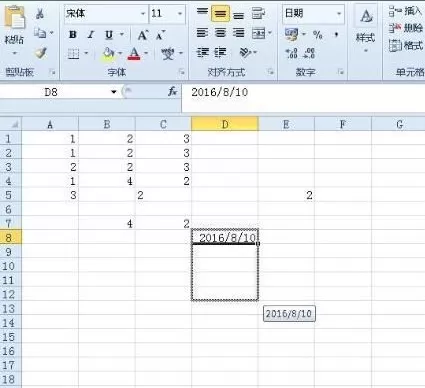Click the fx Insert Function icon

pos(173,92)
